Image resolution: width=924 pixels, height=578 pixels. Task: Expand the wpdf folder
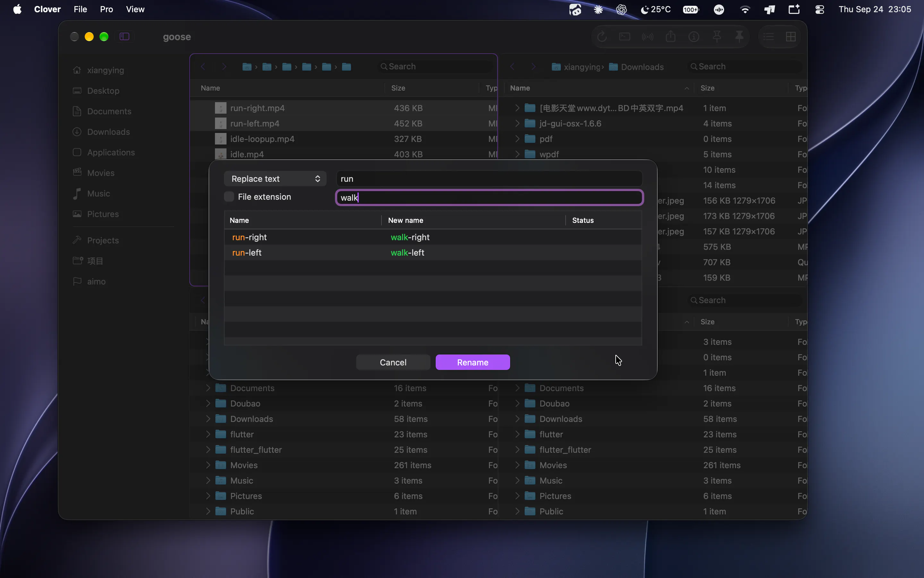[x=518, y=154]
